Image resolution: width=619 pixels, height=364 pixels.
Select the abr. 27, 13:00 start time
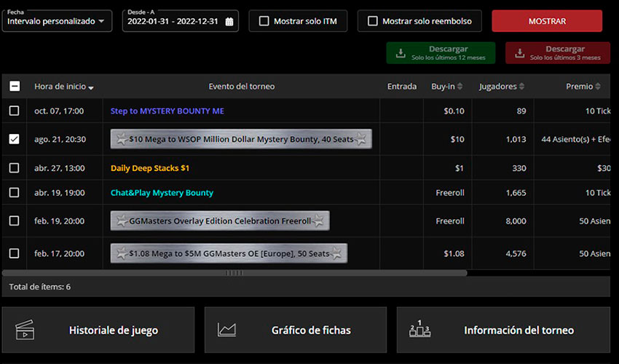coord(59,168)
